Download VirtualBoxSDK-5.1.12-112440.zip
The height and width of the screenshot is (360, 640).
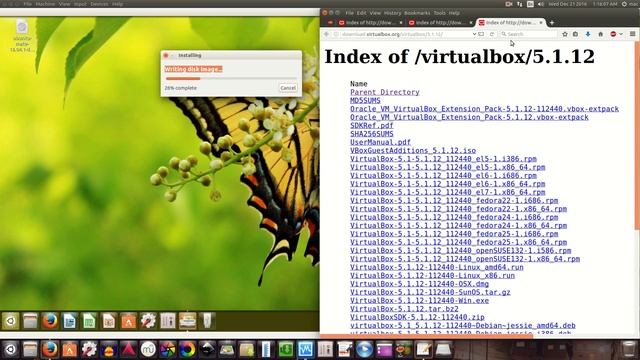click(x=417, y=317)
